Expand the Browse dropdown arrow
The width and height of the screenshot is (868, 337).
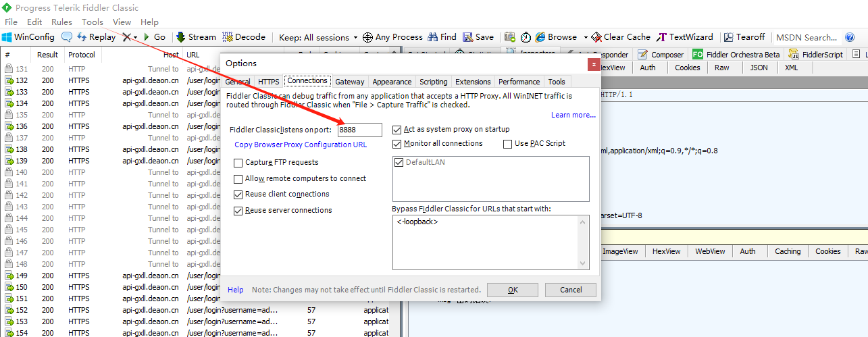click(x=583, y=38)
